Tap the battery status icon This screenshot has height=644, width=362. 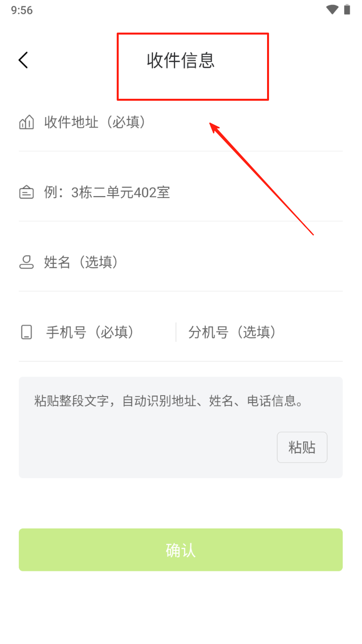tap(347, 9)
